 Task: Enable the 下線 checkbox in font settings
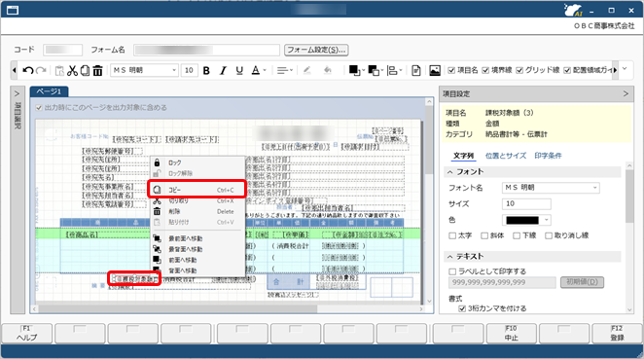tap(517, 235)
